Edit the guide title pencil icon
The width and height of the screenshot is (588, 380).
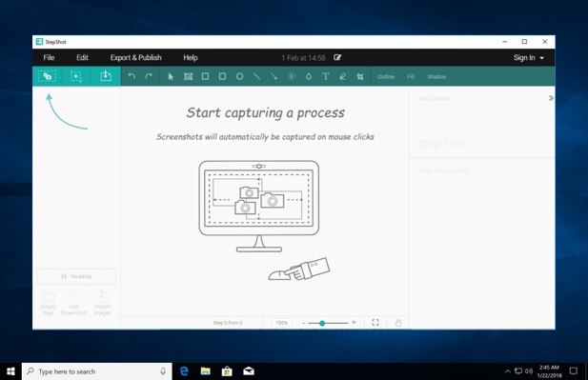pyautogui.click(x=337, y=57)
